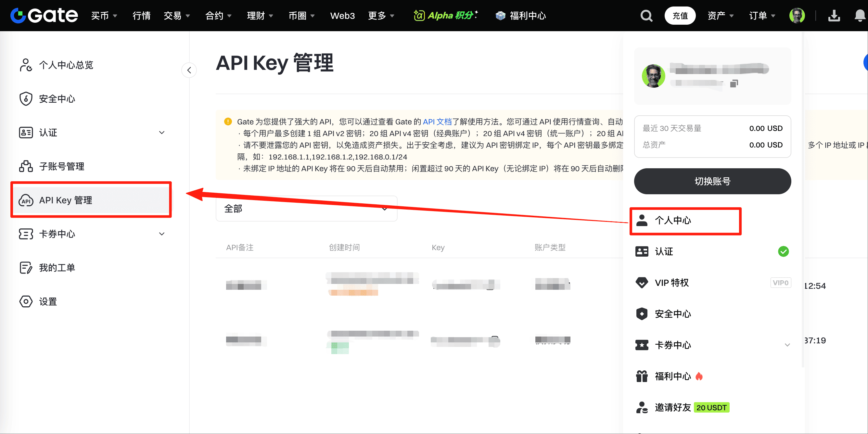
Task: Click the 福利中心 gift icon in panel
Action: (642, 376)
